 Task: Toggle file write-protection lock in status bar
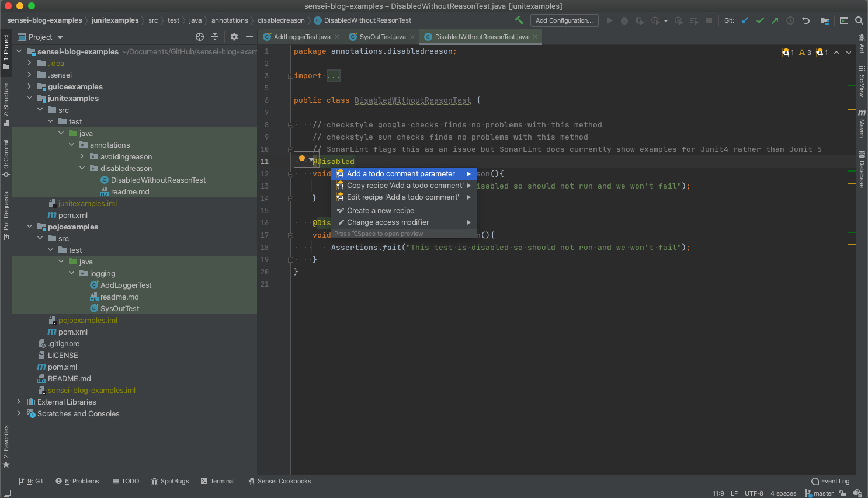[x=842, y=493]
